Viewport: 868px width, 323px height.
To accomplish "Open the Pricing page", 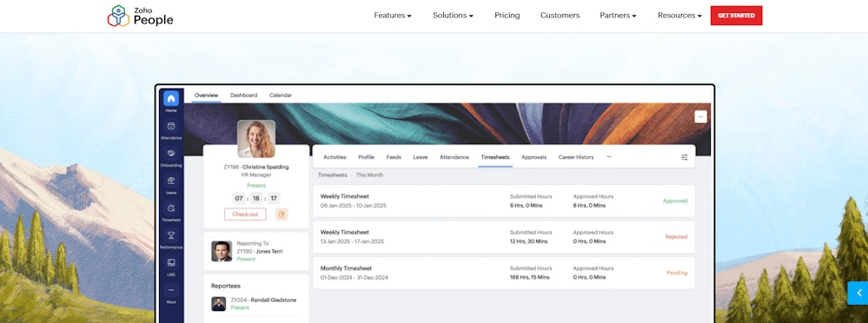I will pyautogui.click(x=507, y=16).
